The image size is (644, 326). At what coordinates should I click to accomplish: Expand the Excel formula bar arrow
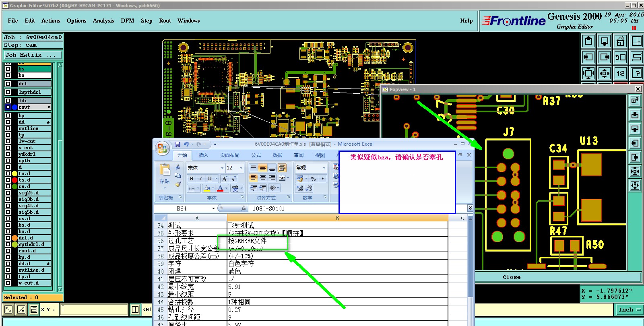(470, 208)
